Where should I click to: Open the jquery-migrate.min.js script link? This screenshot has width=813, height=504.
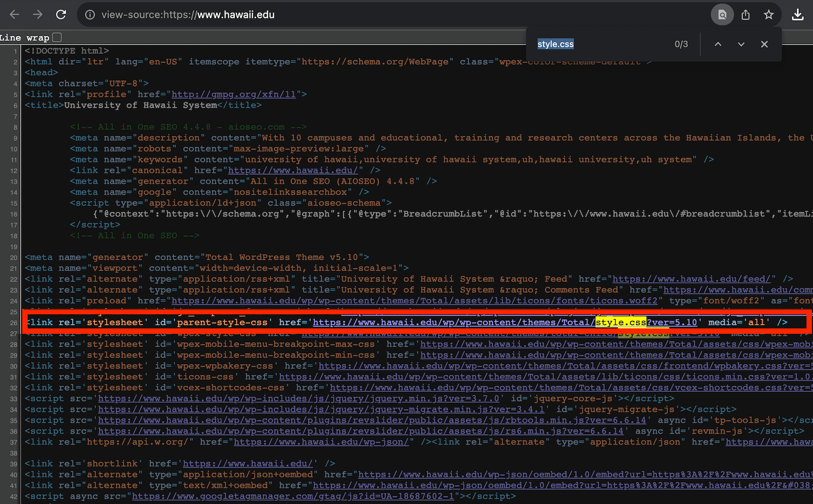321,409
